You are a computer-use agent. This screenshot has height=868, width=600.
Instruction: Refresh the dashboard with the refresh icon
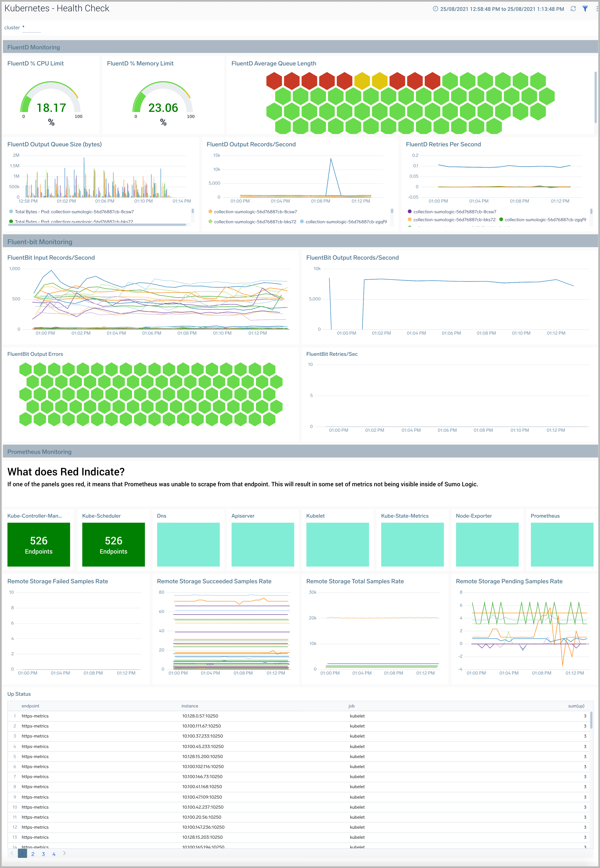tap(573, 9)
